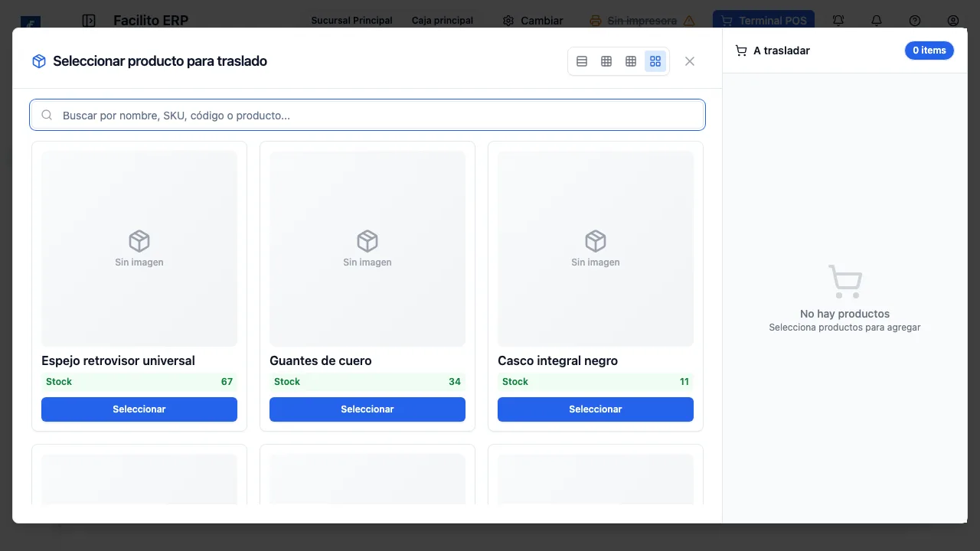Open the plain bell notifications icon

[x=877, y=21]
